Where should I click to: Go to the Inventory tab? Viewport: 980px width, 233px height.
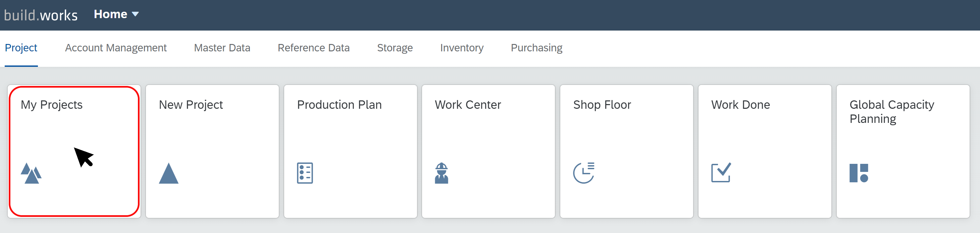pos(461,48)
